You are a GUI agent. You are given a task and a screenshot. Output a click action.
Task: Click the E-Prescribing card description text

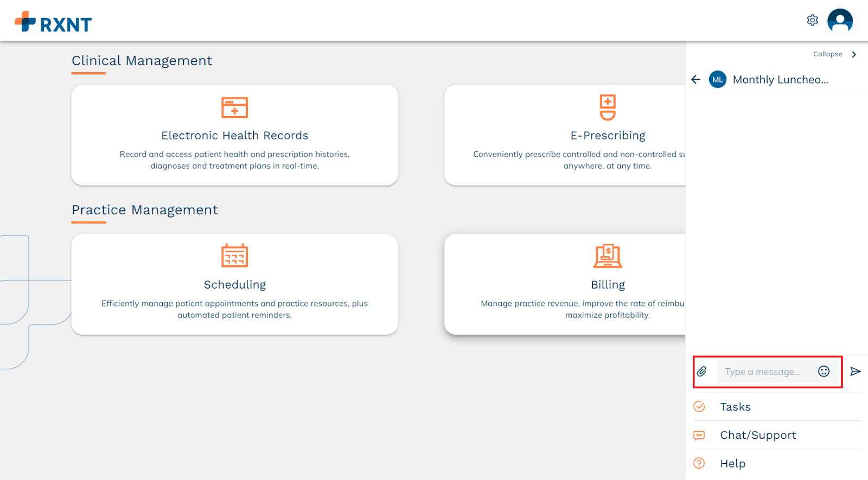pos(579,160)
